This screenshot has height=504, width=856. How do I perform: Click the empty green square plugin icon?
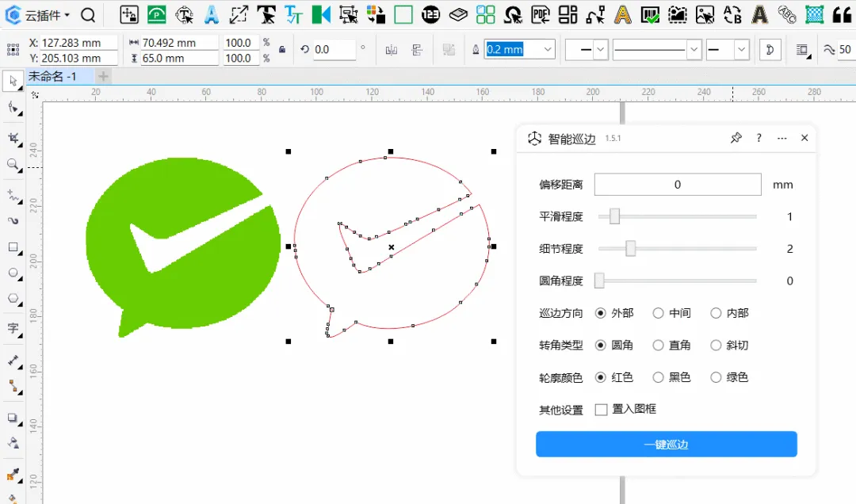[x=403, y=15]
